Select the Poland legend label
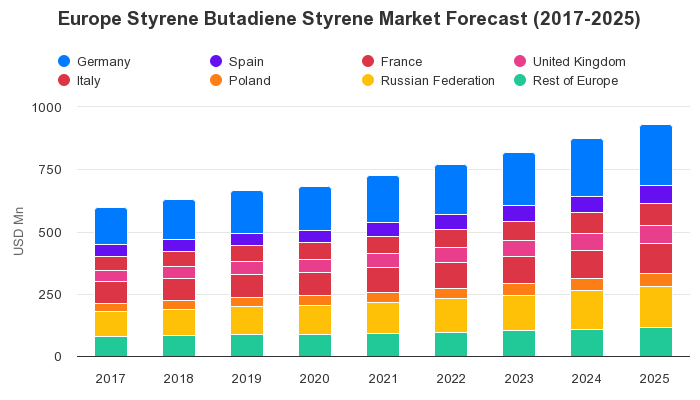700x400 pixels. click(x=250, y=81)
